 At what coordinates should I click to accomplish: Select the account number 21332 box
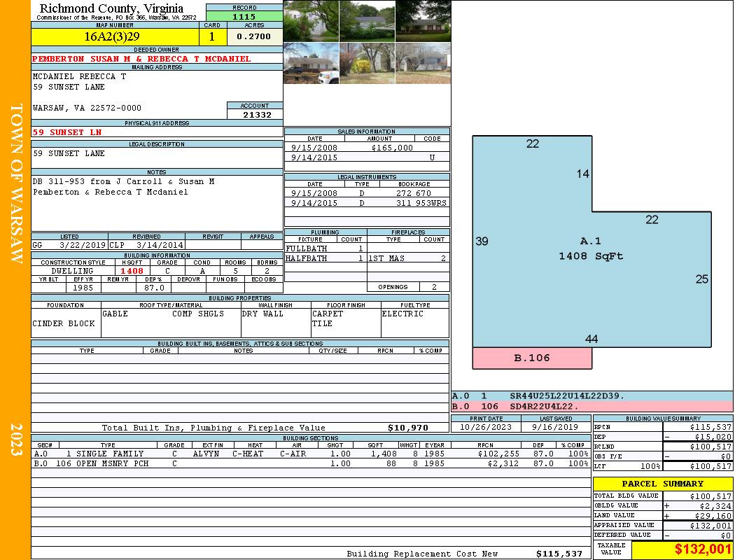tap(255, 115)
